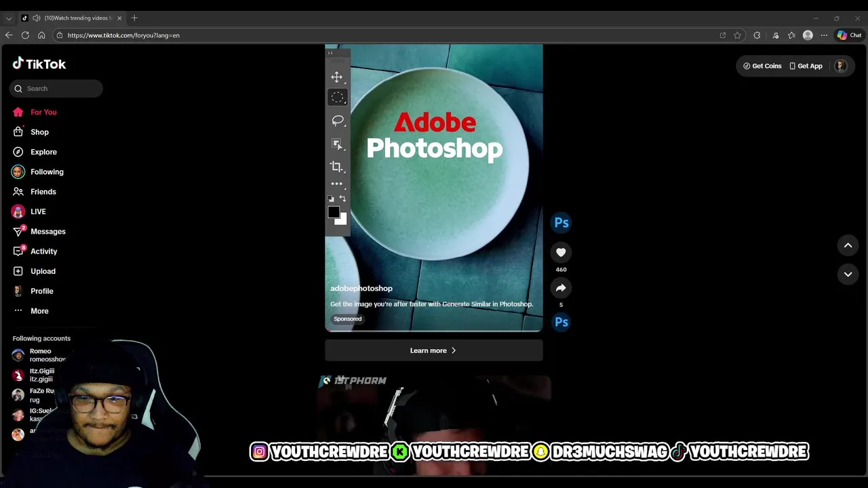The image size is (868, 488).
Task: Open the IG:Suel followed account avatar
Action: click(18, 415)
